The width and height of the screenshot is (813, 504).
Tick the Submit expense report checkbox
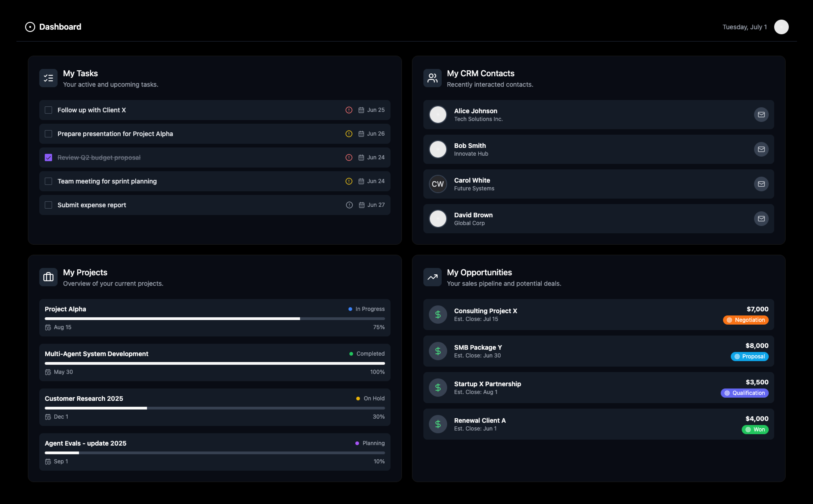tap(48, 205)
